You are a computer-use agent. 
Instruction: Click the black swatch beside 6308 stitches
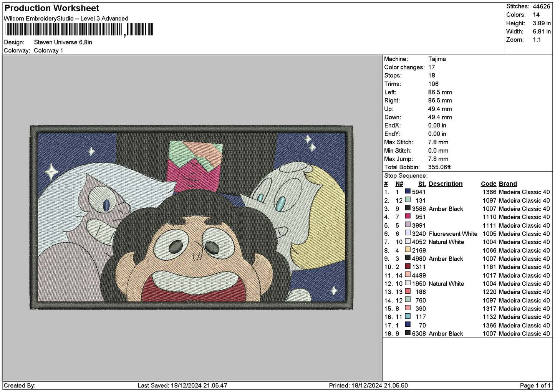point(408,333)
